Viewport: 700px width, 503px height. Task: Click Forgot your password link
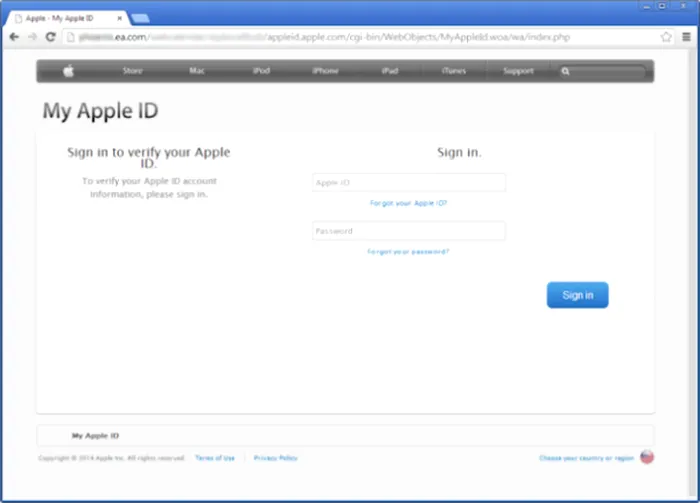(408, 252)
